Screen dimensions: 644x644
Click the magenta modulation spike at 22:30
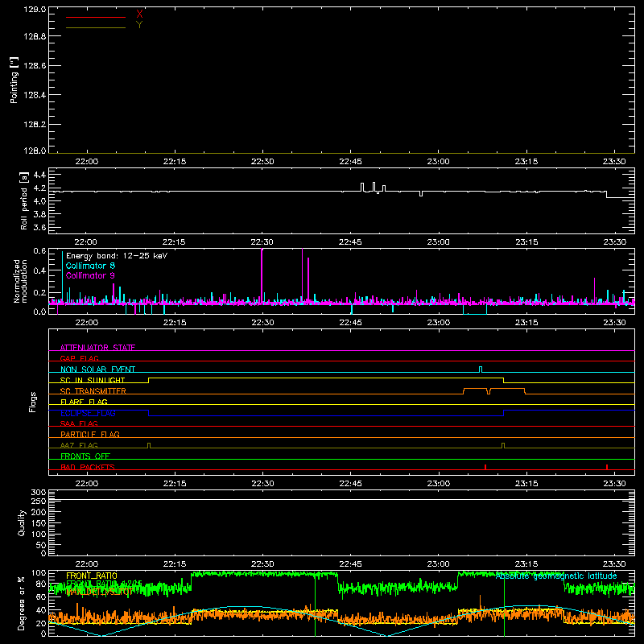(x=262, y=276)
